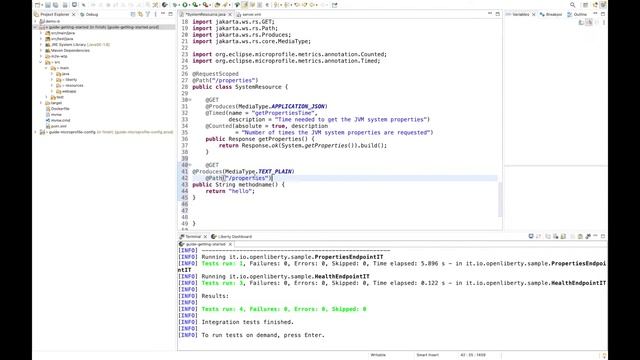Click the filter icon in Project Explorer
This screenshot has height=360, width=640.
click(148, 14)
